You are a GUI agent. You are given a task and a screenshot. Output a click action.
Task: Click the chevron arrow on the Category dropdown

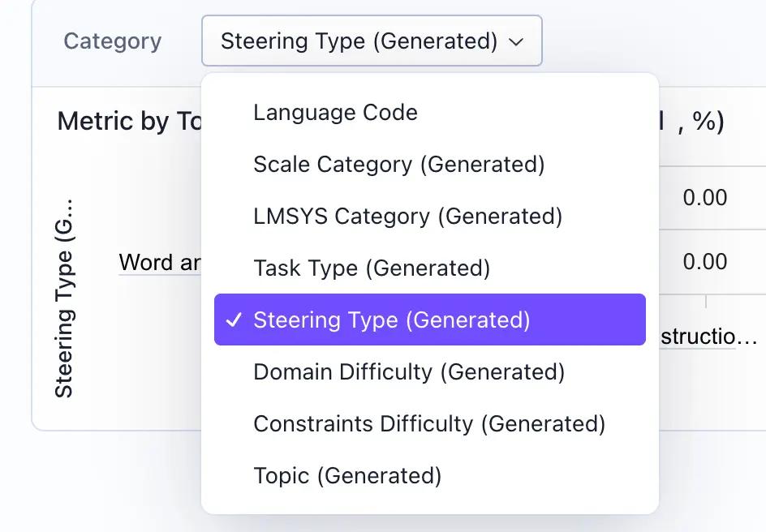pos(517,42)
